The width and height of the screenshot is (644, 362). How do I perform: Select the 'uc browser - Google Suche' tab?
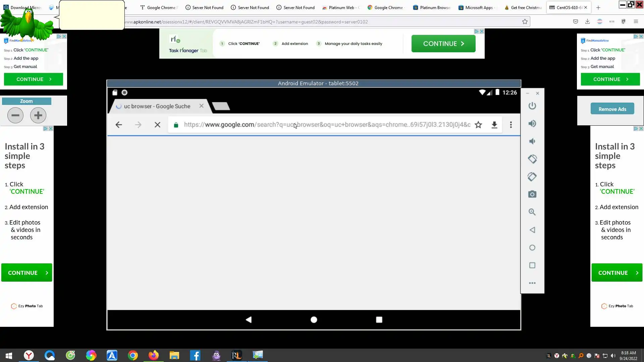click(x=157, y=106)
